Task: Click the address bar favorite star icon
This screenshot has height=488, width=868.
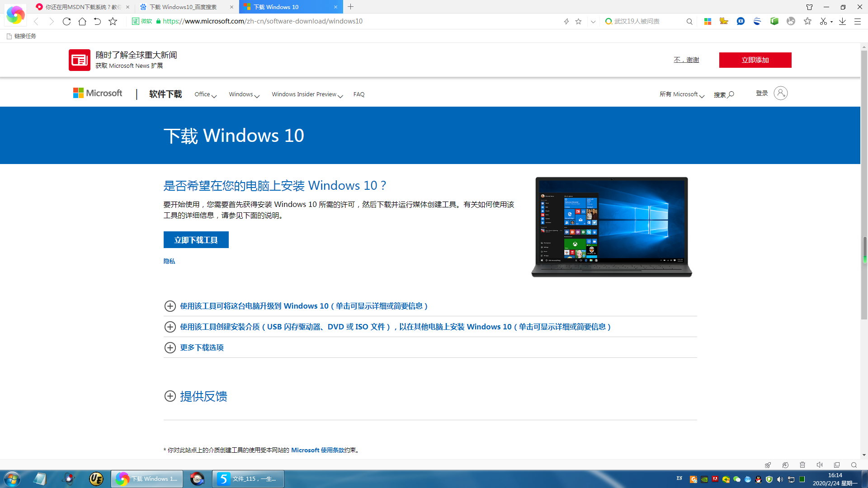Action: click(x=578, y=21)
